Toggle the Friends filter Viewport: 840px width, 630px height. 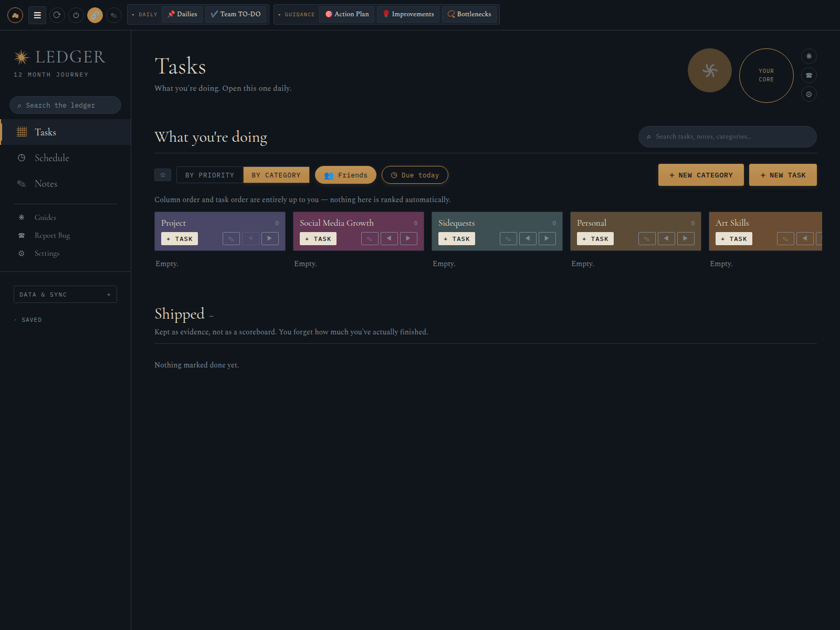(346, 175)
